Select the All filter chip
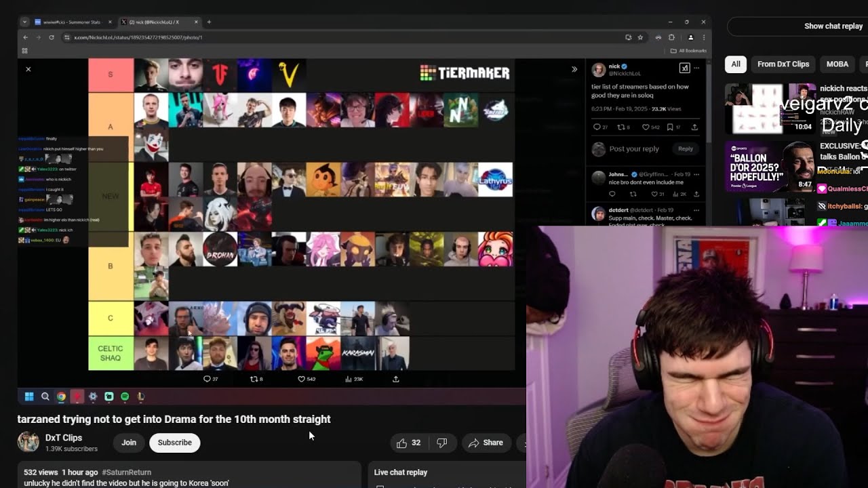Screen dimensions: 868x488 736,64
